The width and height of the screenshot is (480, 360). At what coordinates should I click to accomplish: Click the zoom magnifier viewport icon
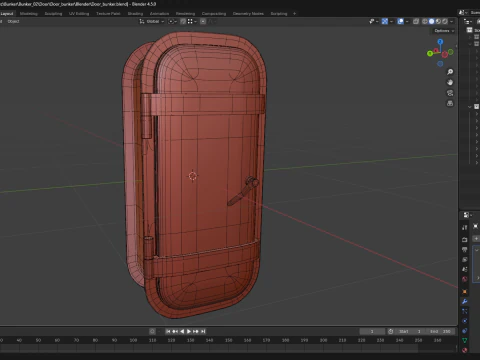click(450, 72)
